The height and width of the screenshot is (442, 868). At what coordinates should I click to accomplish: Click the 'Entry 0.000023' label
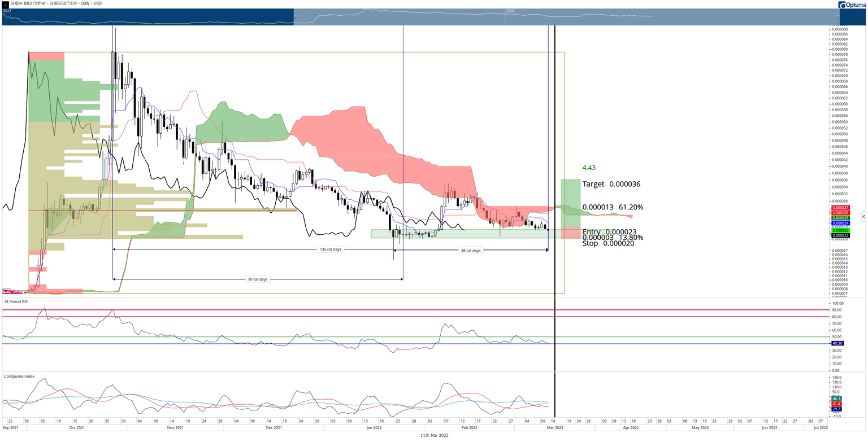[610, 232]
